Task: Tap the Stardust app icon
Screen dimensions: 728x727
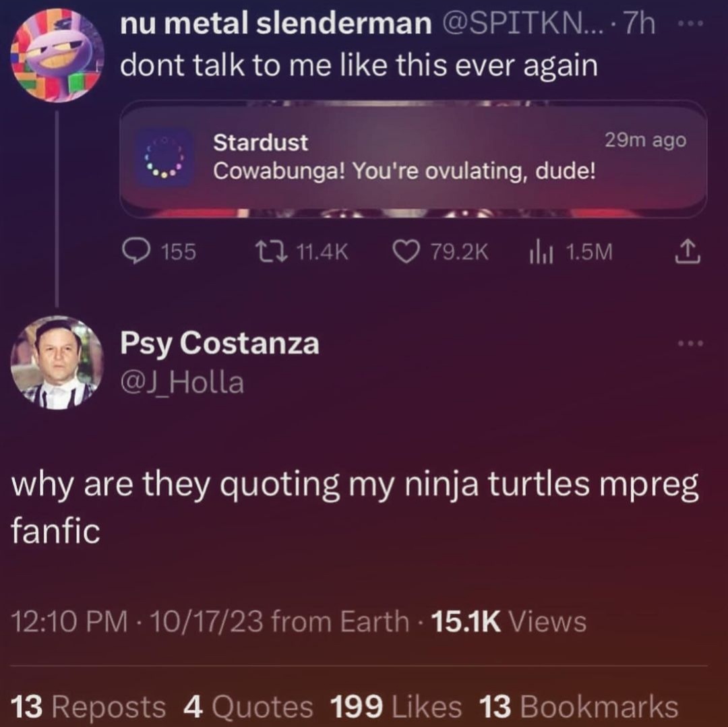Action: [x=164, y=159]
